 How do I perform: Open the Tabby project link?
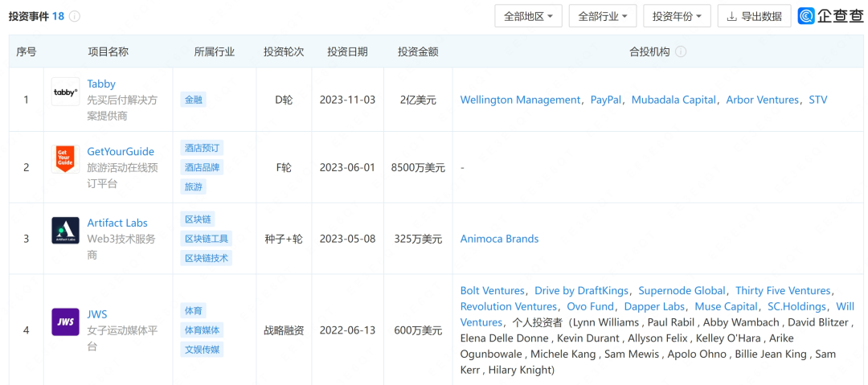tap(101, 84)
